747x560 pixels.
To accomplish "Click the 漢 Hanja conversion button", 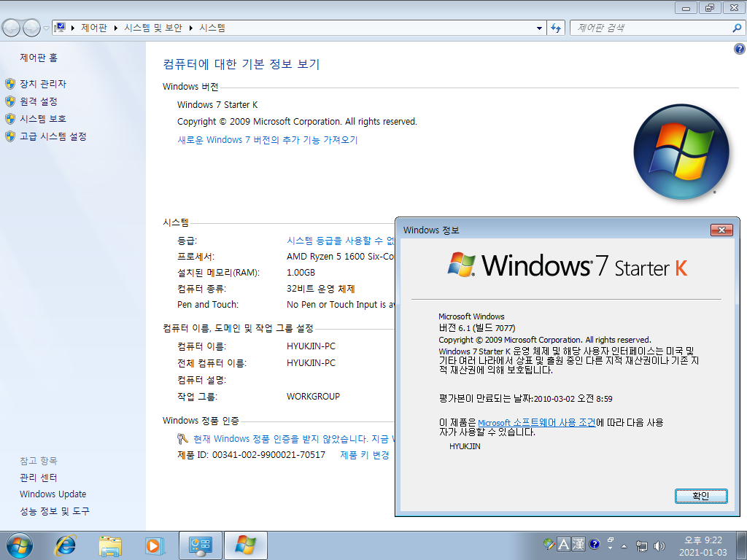I will pos(578,544).
